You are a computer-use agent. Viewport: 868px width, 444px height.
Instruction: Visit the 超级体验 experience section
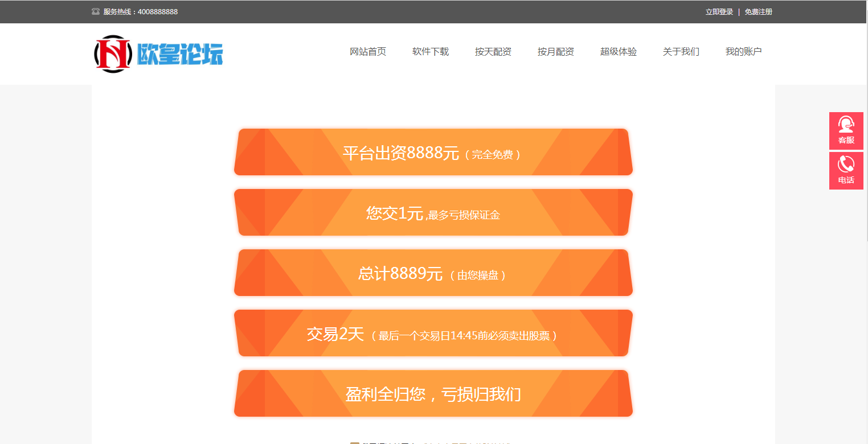[x=618, y=51]
